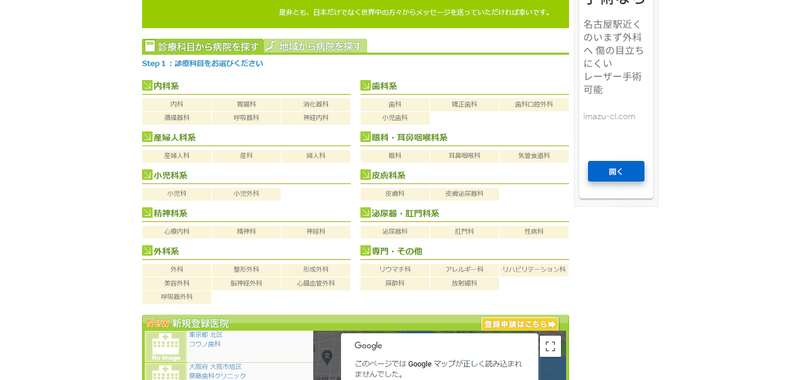Switch to 診療科目から病院を探す tab
Image resolution: width=800 pixels, height=380 pixels.
click(x=203, y=46)
